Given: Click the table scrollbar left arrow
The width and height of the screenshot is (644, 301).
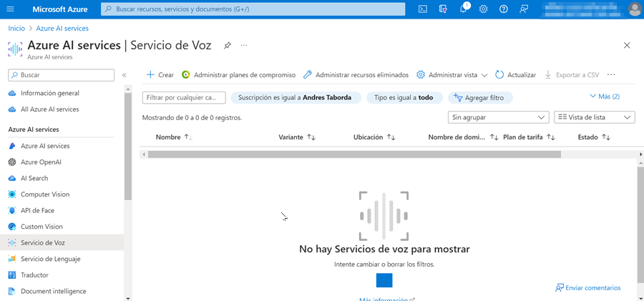Looking at the screenshot, I should point(143,154).
